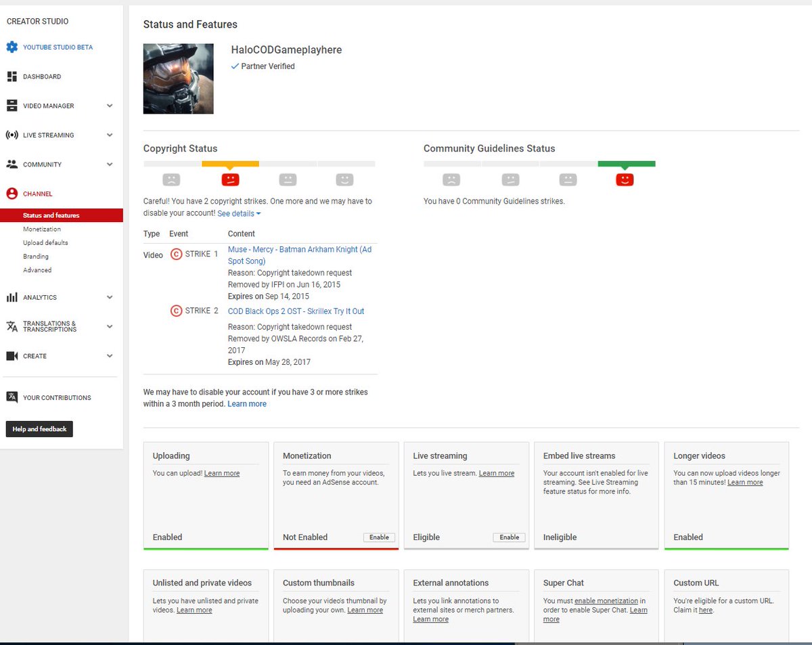
Task: Click the first gray sad face under Community Guidelines
Action: pyautogui.click(x=451, y=179)
